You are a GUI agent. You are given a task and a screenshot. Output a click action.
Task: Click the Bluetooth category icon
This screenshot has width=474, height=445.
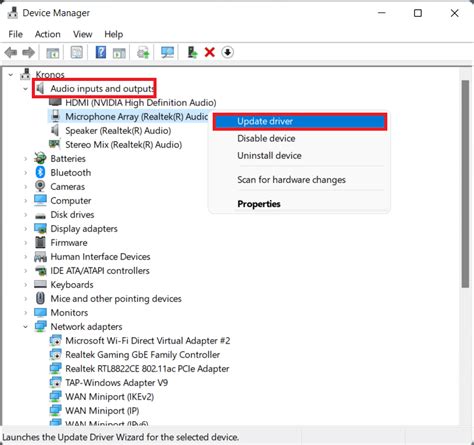[40, 172]
